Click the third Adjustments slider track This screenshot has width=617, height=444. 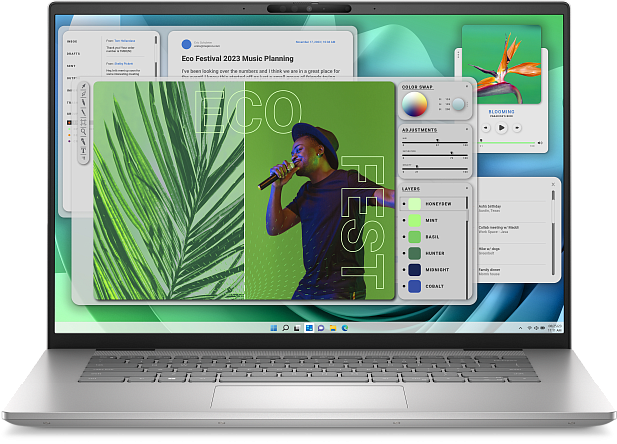click(435, 168)
